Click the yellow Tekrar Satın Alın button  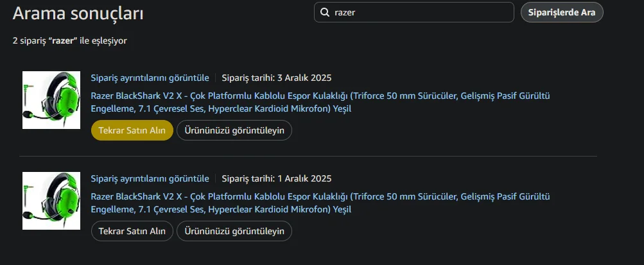(x=132, y=130)
